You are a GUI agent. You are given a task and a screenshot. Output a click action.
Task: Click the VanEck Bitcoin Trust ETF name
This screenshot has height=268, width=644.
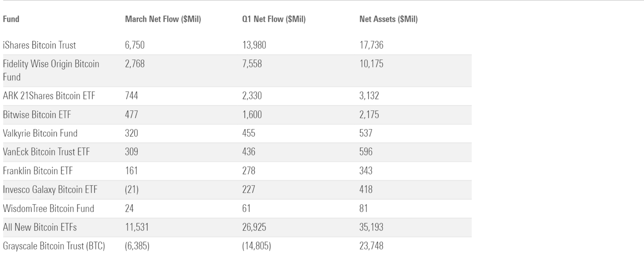click(x=46, y=152)
